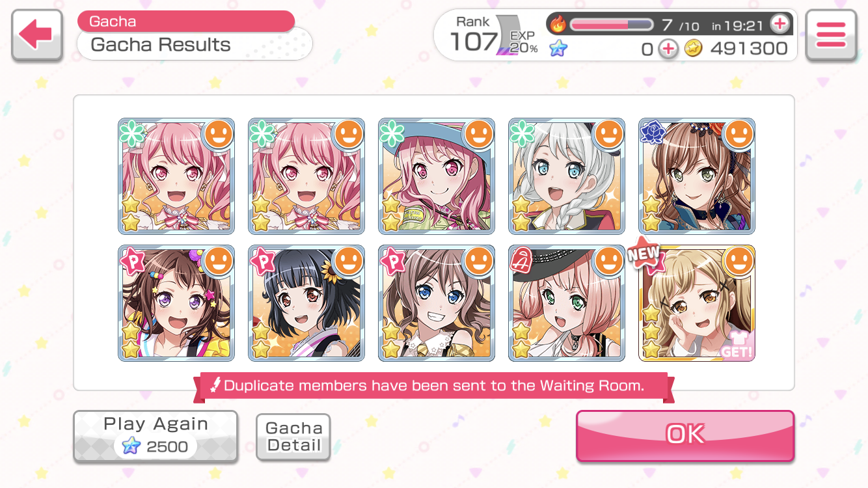
Task: Tap the blue star gem icon in header
Action: (558, 48)
